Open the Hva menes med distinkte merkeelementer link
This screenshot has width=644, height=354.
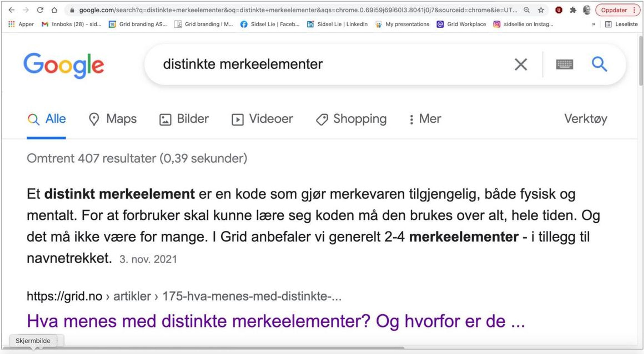(275, 321)
